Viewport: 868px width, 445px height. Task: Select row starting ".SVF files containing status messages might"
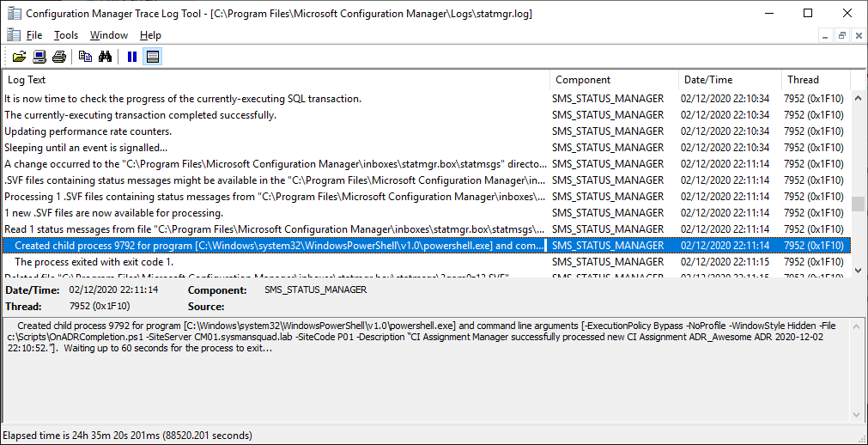pyautogui.click(x=426, y=180)
